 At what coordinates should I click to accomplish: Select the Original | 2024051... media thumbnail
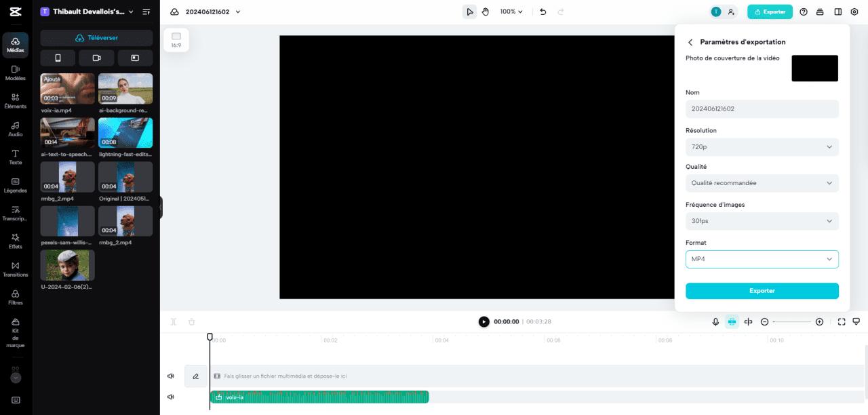coord(125,177)
